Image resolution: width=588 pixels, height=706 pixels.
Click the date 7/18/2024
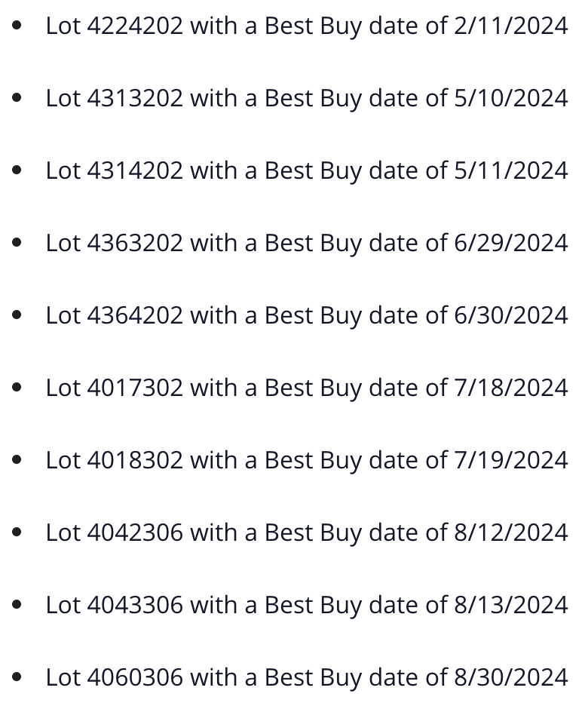[x=511, y=388]
